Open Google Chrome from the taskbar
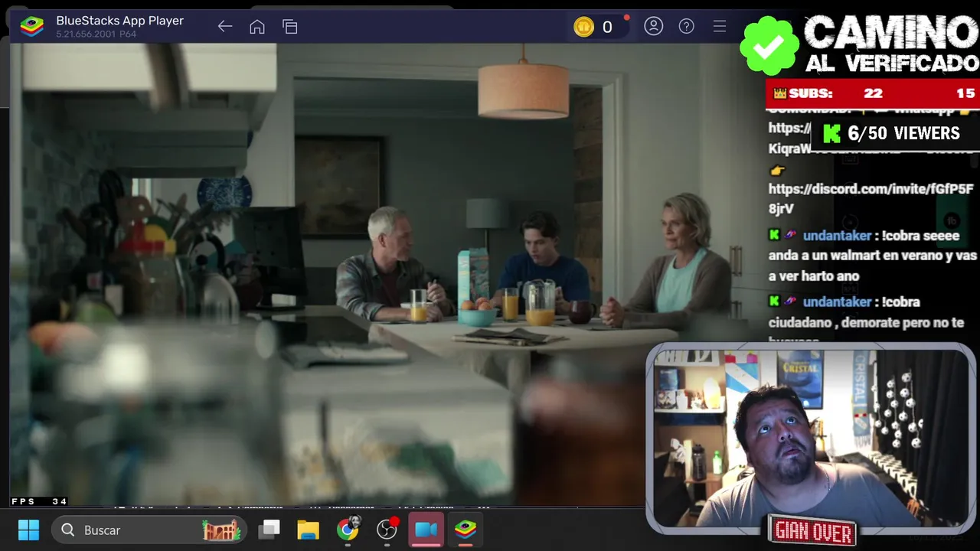The image size is (980, 551). coord(348,530)
